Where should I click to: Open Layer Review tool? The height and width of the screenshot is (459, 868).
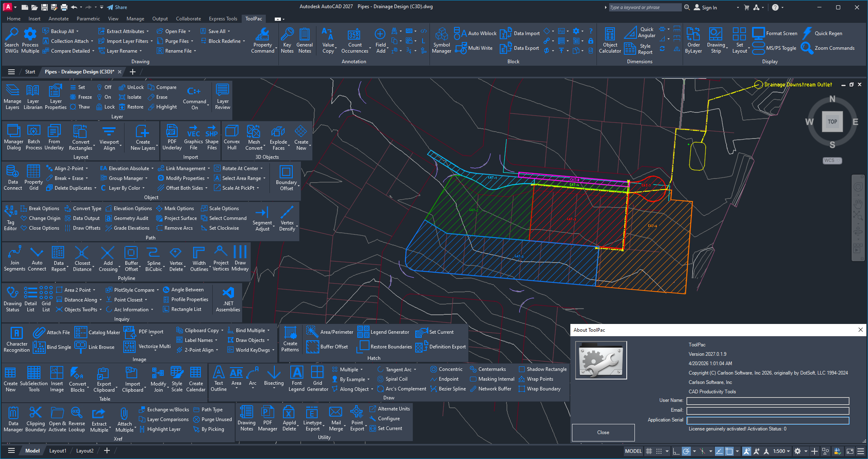pyautogui.click(x=223, y=97)
